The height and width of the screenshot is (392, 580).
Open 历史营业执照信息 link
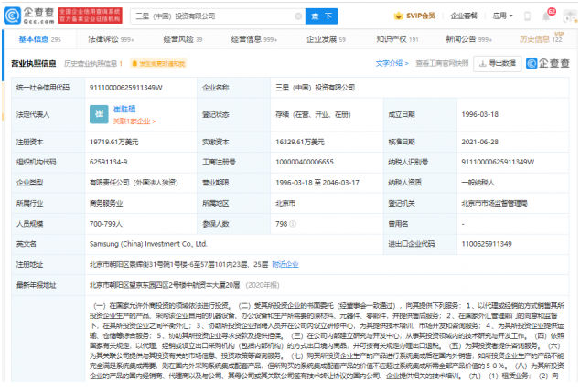click(x=93, y=64)
